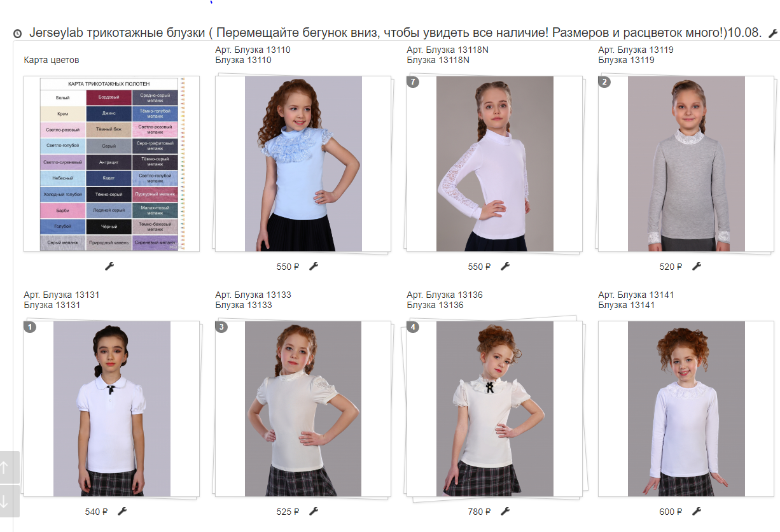Click the wrench icon beside the 540 ₽ price
This screenshot has width=780, height=532.
pos(122,511)
